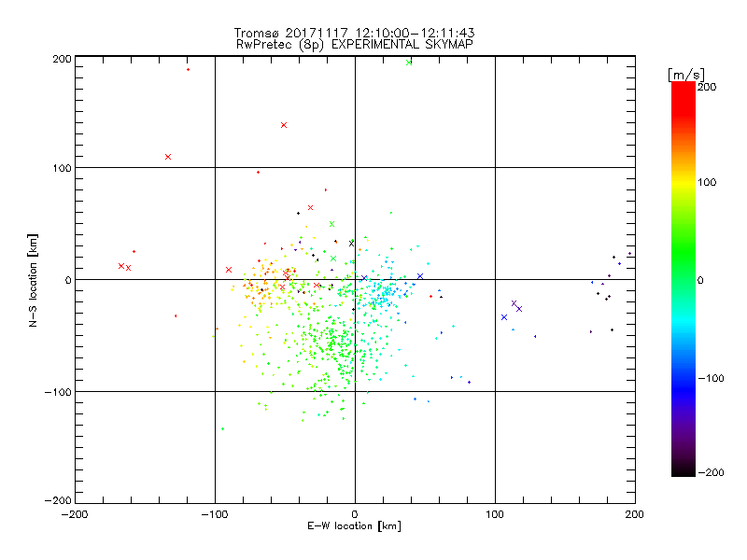Click the x-axis tick label '-100'
The image size is (747, 560).
(x=215, y=514)
